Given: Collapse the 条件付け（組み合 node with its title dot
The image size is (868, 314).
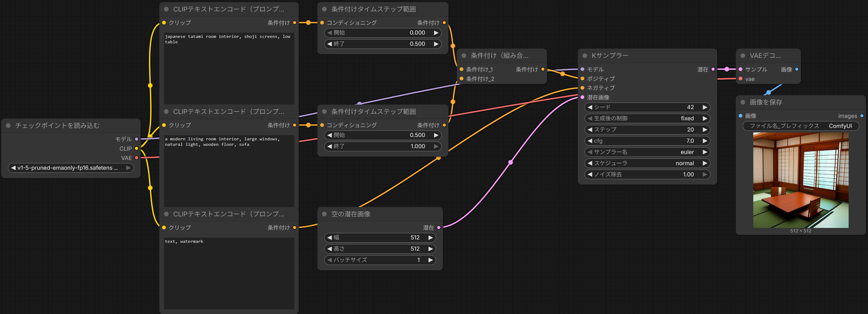Looking at the screenshot, I should coord(464,55).
